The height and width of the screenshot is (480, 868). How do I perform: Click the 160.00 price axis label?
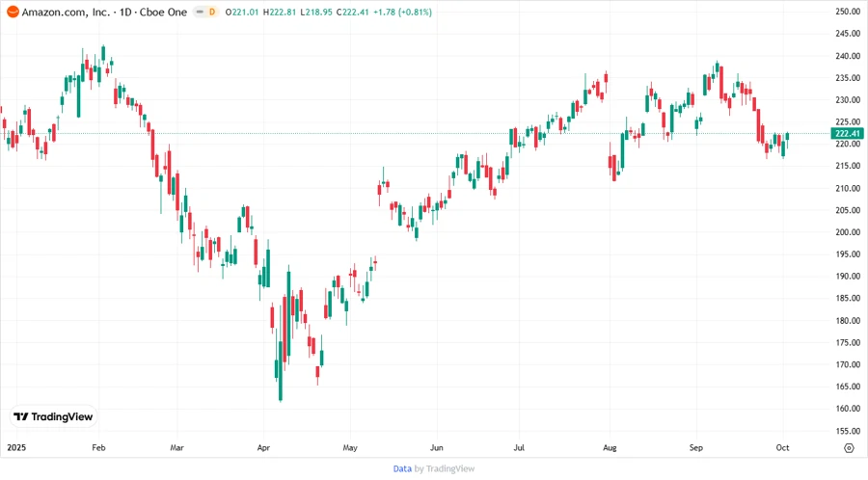847,409
